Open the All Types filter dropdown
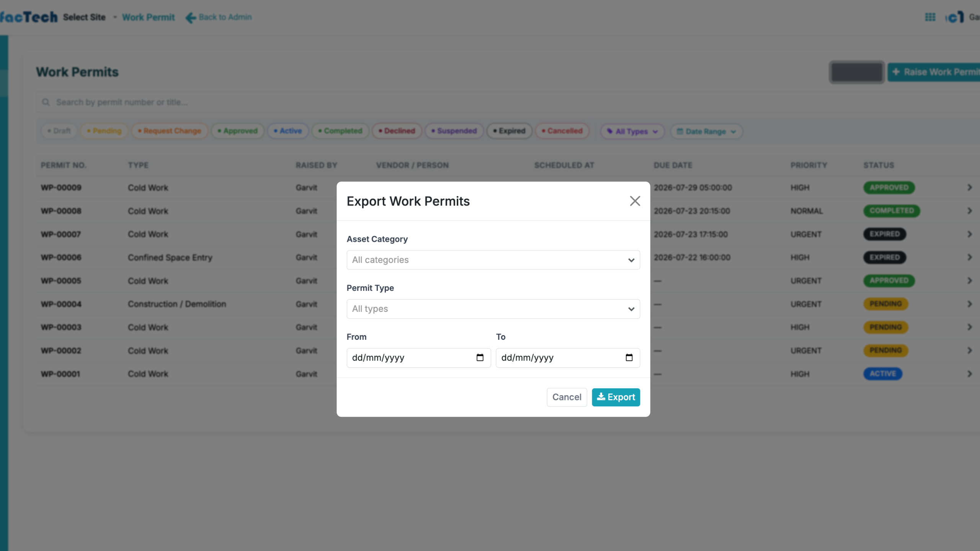980x551 pixels. click(x=632, y=131)
